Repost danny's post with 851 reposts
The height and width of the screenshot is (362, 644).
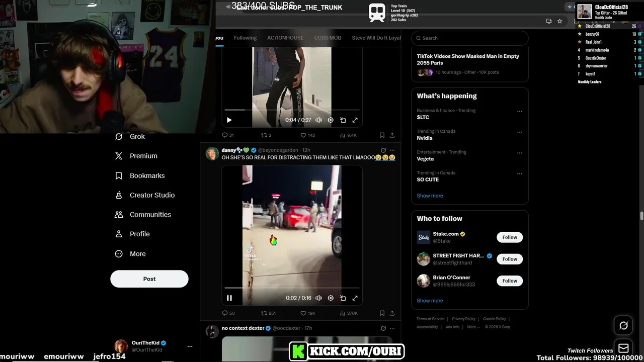tap(268, 313)
